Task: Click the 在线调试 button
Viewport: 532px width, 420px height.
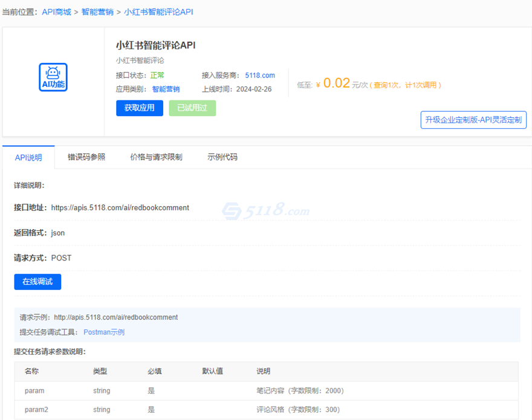Action: (x=37, y=282)
